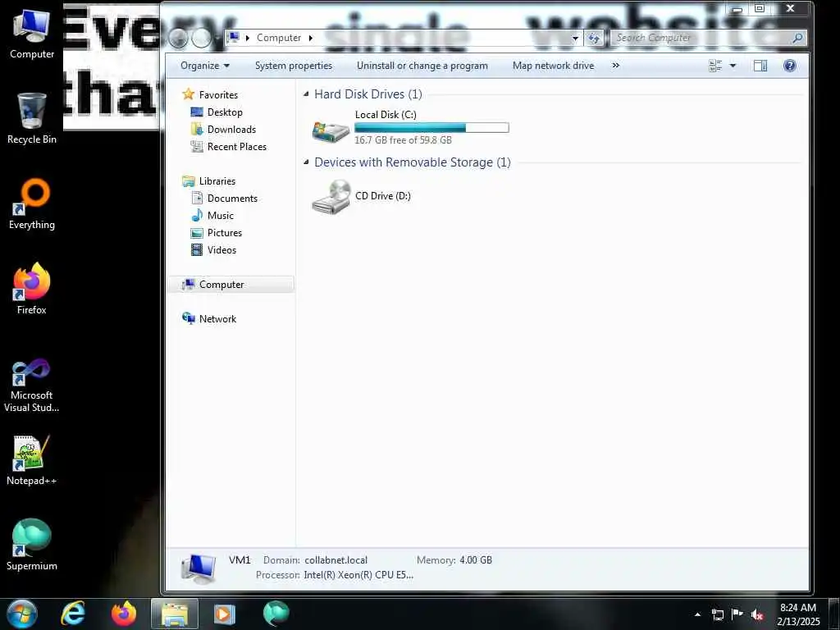
Task: Collapse the Hard Disk Drives group
Action: (307, 94)
